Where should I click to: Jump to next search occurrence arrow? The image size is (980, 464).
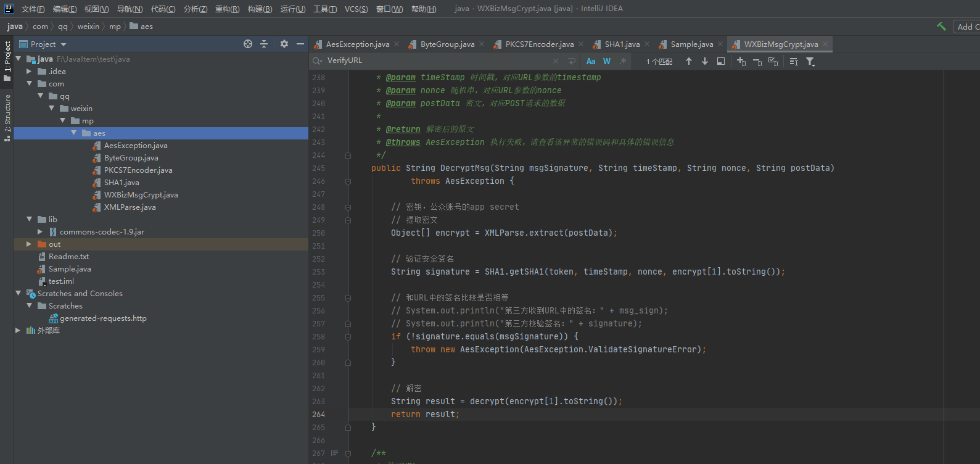[x=705, y=61]
